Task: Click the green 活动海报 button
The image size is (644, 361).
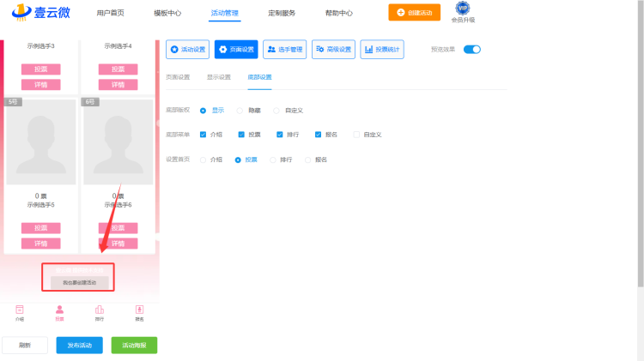Action: coord(134,346)
